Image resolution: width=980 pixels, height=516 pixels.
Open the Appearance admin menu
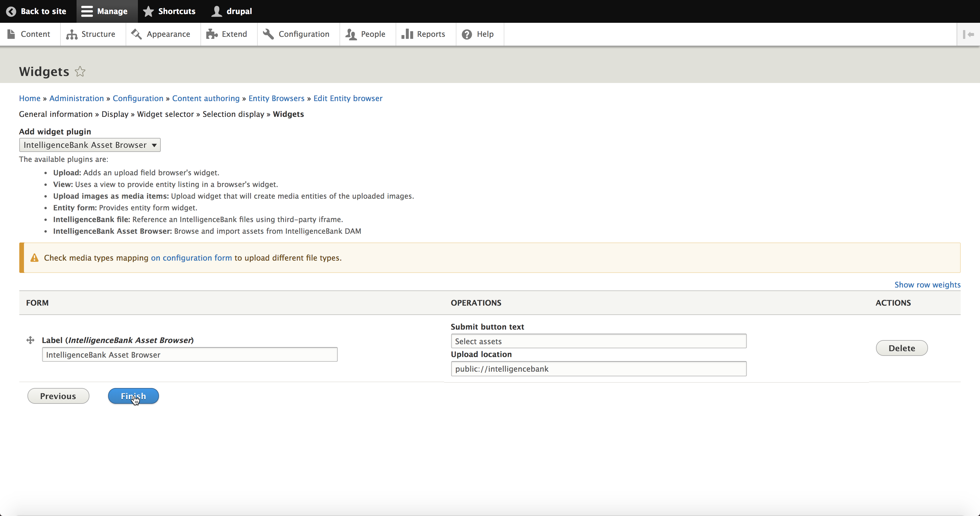click(161, 34)
